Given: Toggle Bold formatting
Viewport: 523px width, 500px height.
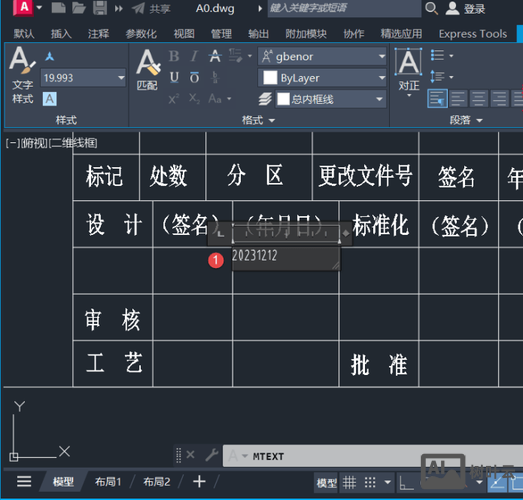Looking at the screenshot, I should [x=174, y=56].
